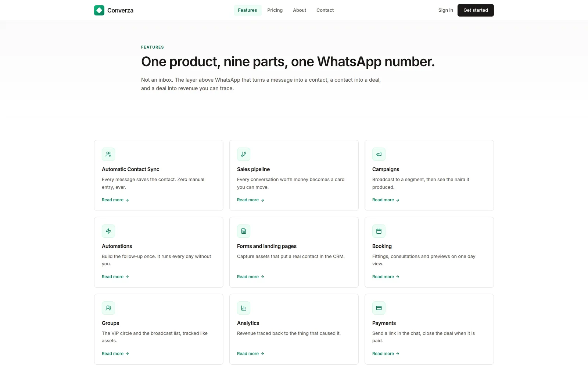Click the Booking calendar icon

379,231
